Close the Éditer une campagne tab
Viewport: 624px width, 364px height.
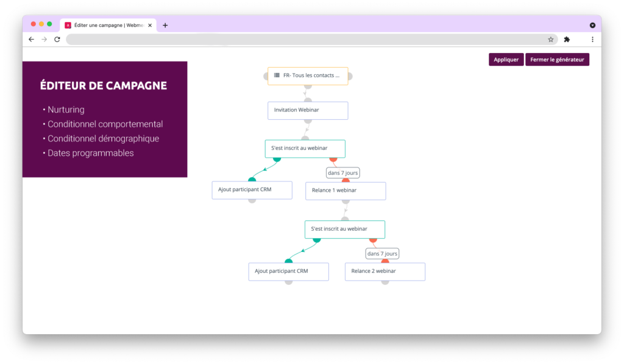coord(150,25)
